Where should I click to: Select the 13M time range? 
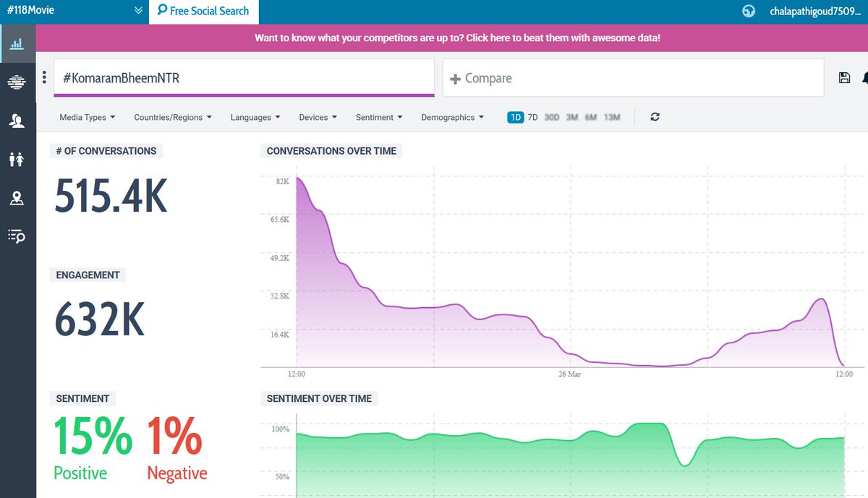click(612, 117)
